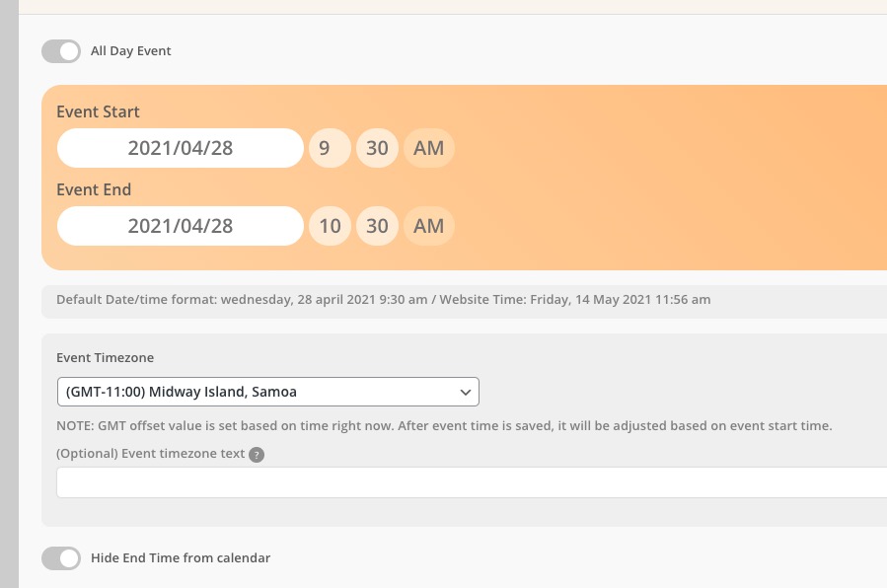Click the "Event Timezone" heading
The width and height of the screenshot is (887, 588).
[x=106, y=358]
